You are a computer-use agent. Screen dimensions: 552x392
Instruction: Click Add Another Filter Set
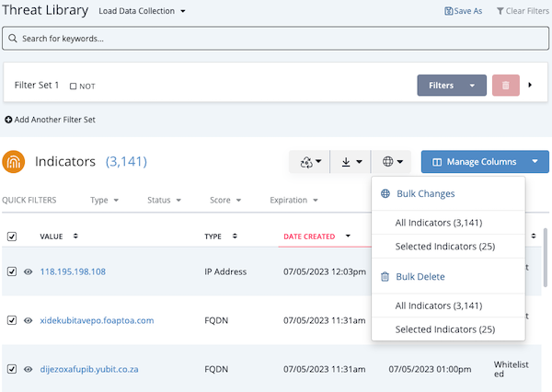point(50,120)
